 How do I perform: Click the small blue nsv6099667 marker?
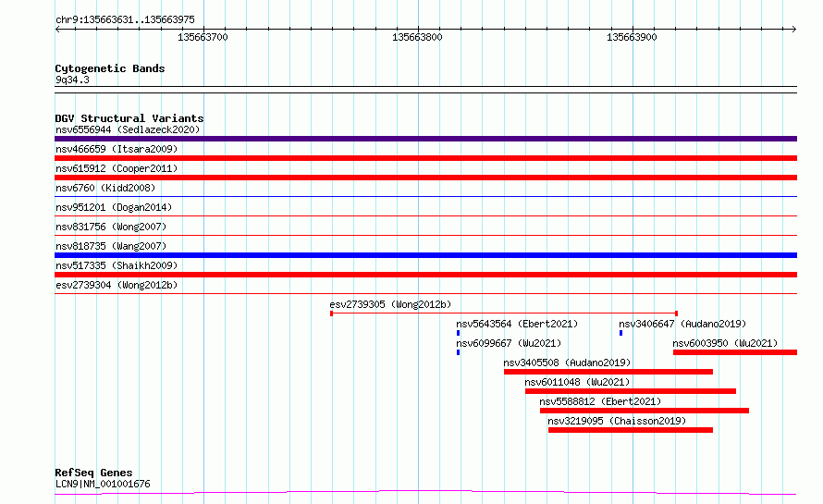click(459, 352)
